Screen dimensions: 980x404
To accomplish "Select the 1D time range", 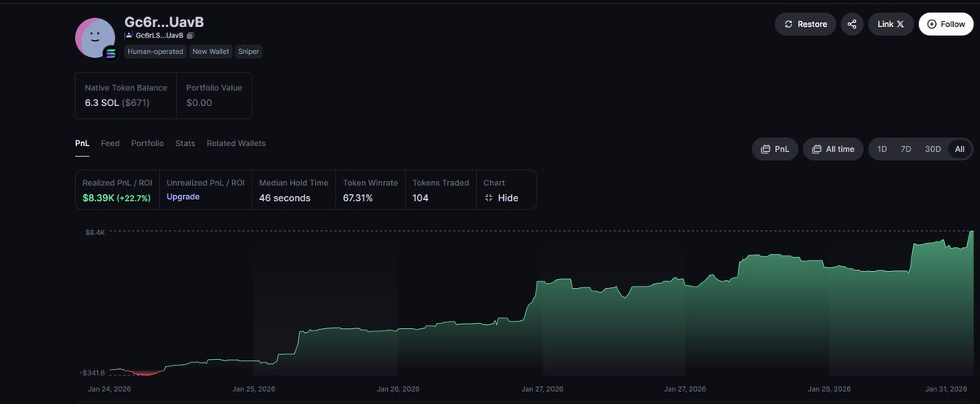I will [x=882, y=149].
